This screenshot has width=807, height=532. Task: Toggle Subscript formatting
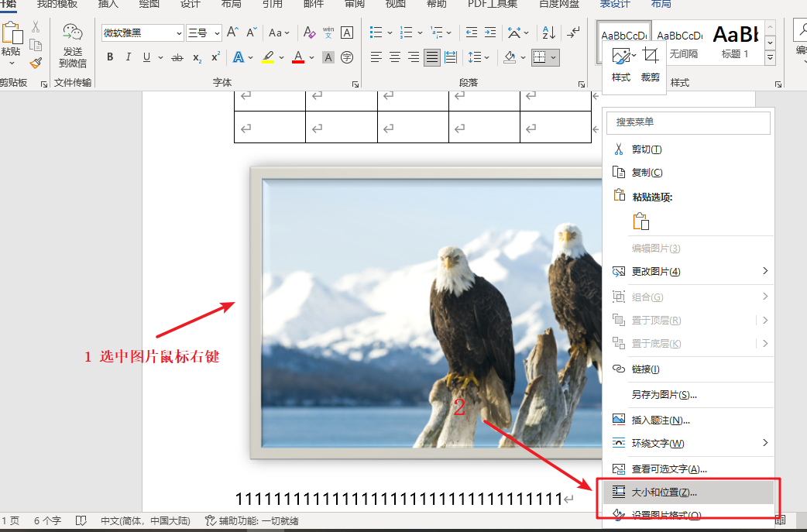197,57
